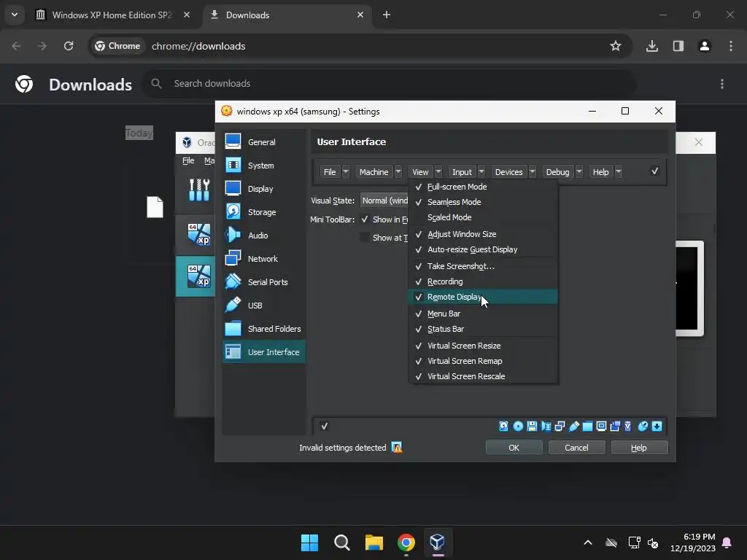Click Virtual Screen Rescale entry
The width and height of the screenshot is (747, 560).
coord(483,376)
